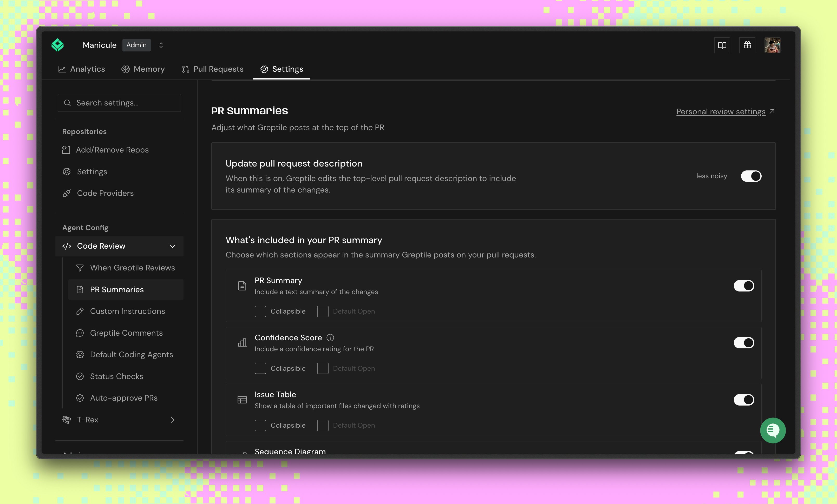Switch to the Memory tab

[x=143, y=69]
